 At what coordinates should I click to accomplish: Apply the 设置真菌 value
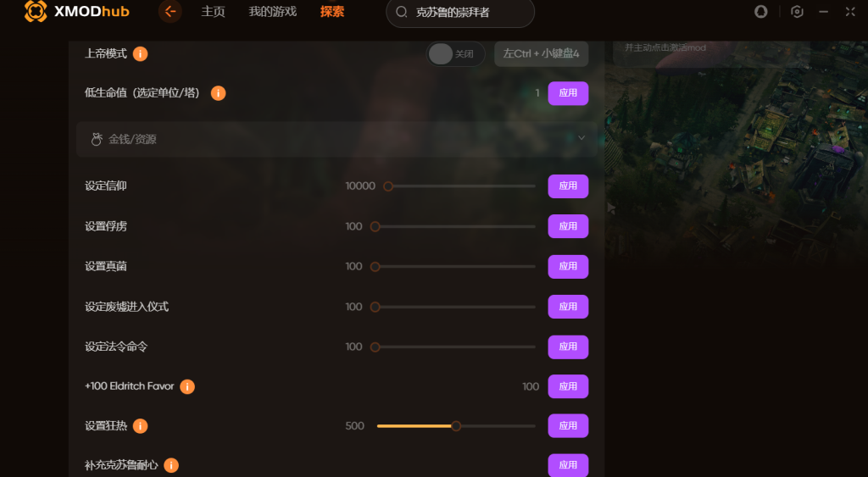(x=568, y=266)
